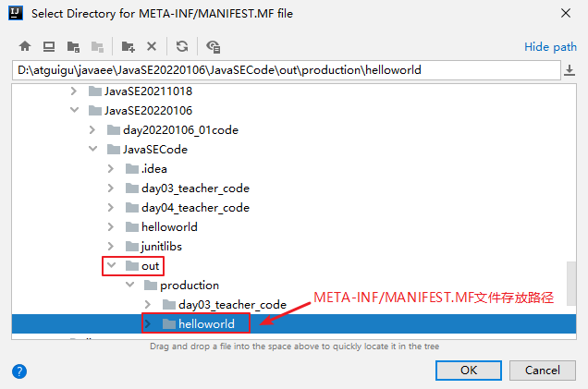Go to the Home directory icon
588x389 pixels.
tap(25, 46)
